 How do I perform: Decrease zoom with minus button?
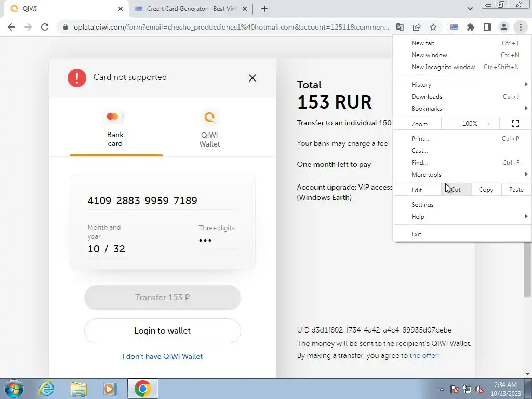[450, 124]
